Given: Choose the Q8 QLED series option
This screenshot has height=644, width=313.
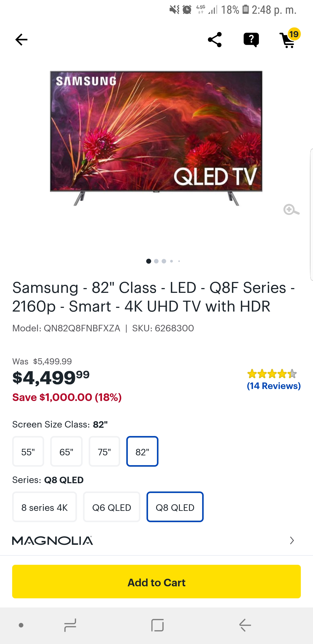Looking at the screenshot, I should (x=175, y=507).
